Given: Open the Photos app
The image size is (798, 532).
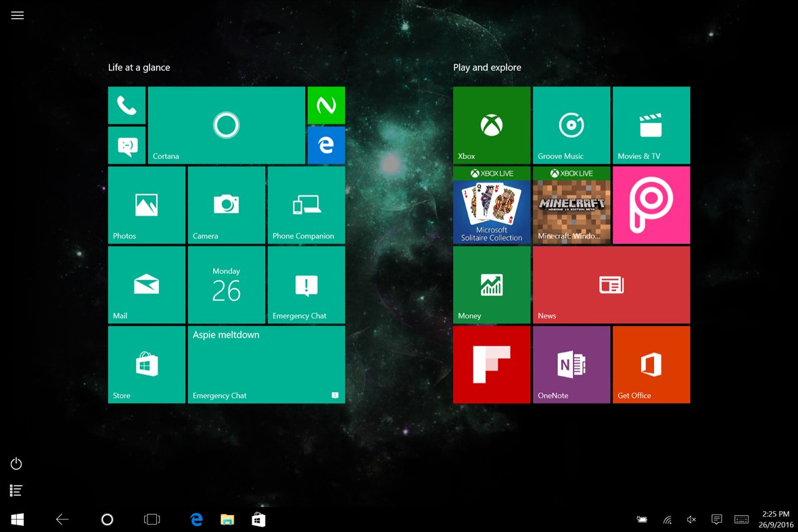Looking at the screenshot, I should [x=146, y=205].
